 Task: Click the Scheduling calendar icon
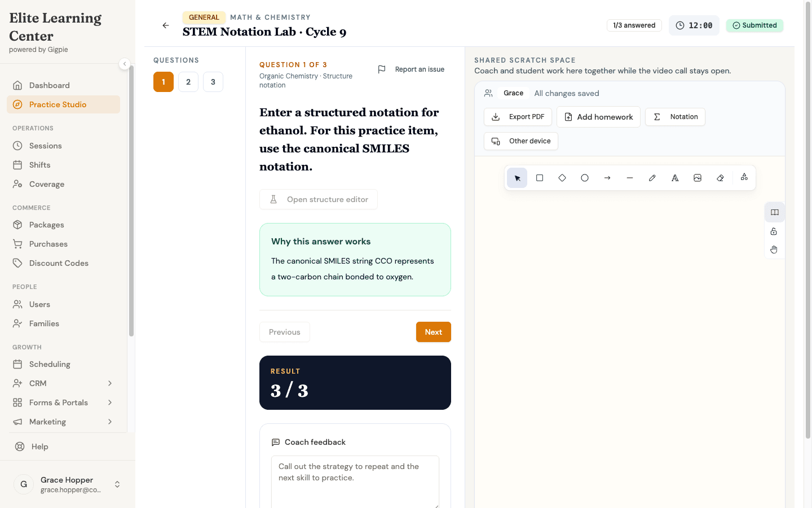coord(17,364)
